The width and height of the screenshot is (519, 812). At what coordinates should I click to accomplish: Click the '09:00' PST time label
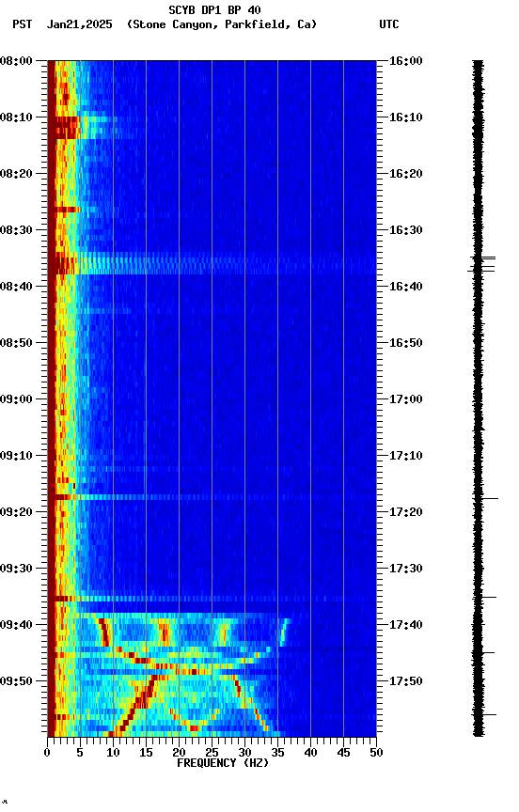[16, 399]
